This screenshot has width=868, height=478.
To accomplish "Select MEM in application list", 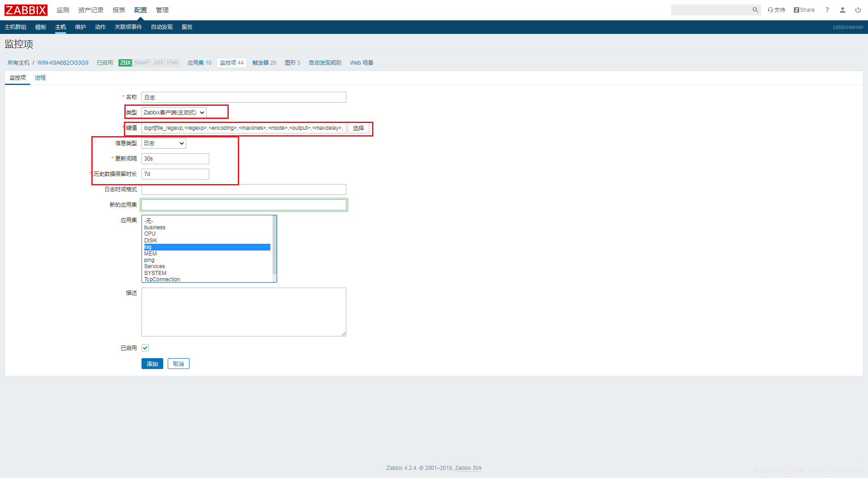I will [207, 254].
